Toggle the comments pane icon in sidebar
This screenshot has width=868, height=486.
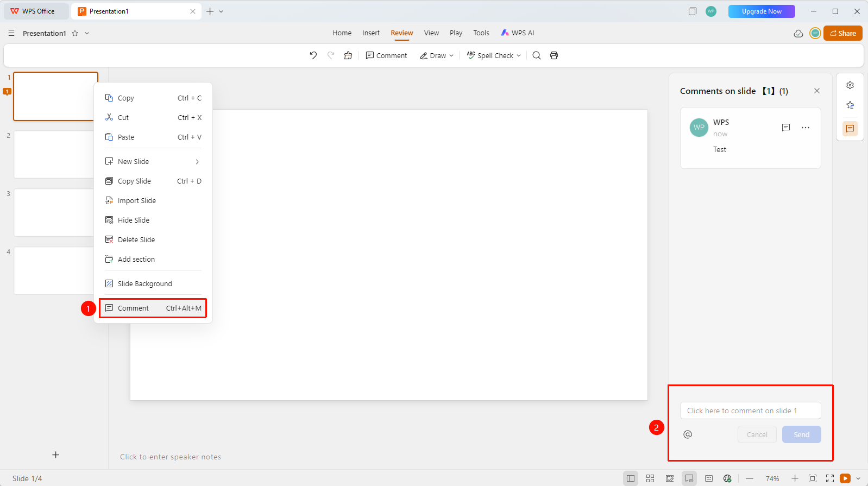[850, 129]
